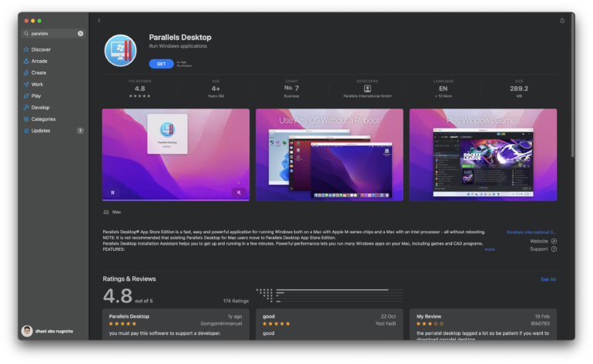Viewport: 593px width, 364px height.
Task: Click the 174 Ratings count label
Action: [x=236, y=301]
